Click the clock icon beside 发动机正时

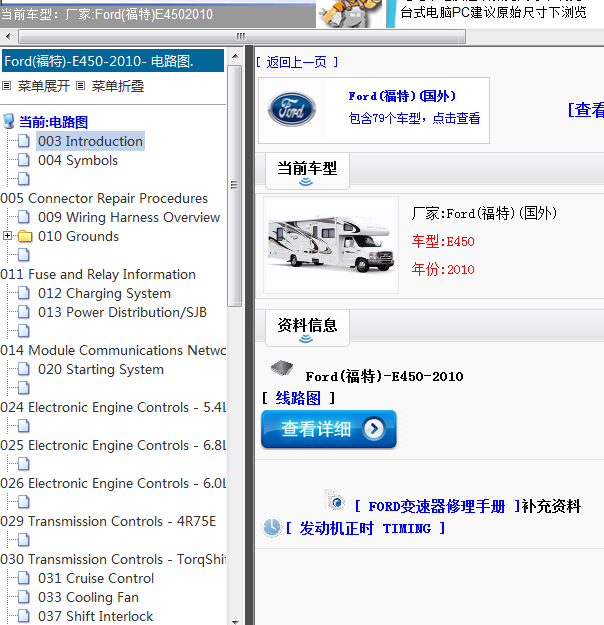coord(272,527)
